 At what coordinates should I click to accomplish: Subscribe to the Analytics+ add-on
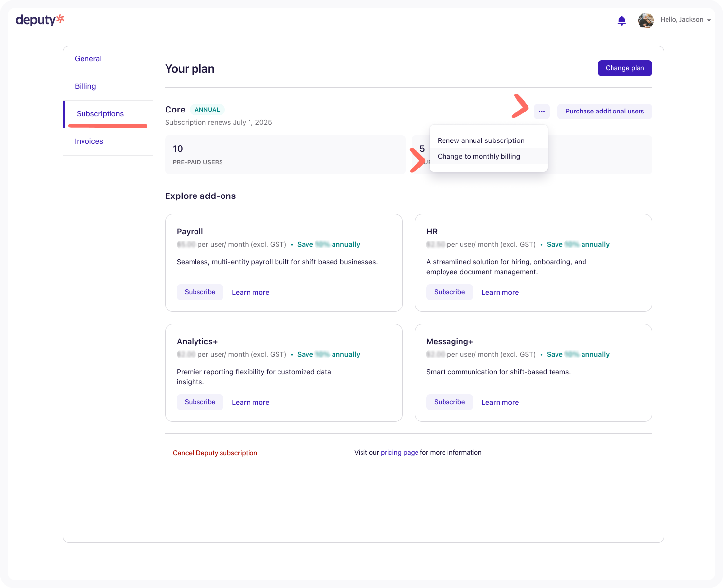tap(200, 402)
